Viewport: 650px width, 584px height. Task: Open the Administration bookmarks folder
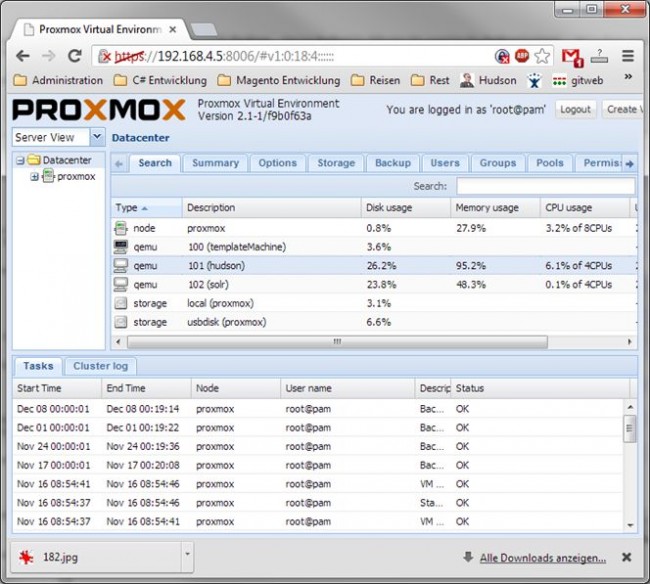click(58, 80)
